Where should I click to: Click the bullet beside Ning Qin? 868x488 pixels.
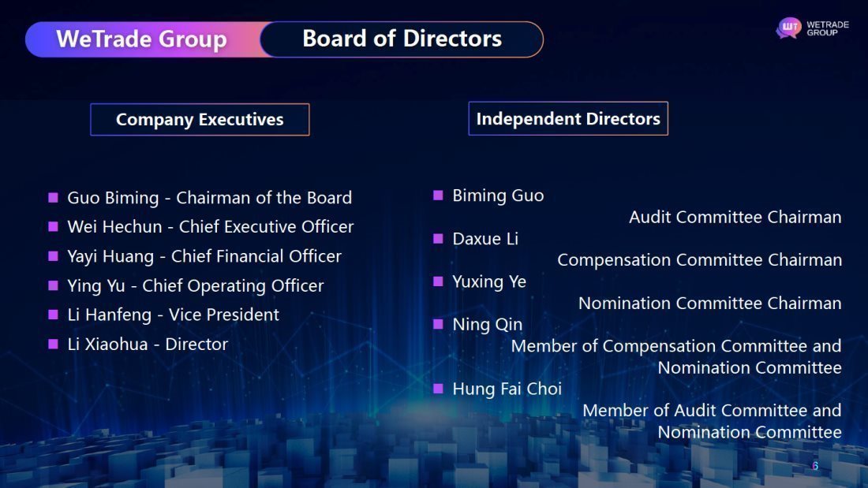coord(438,323)
